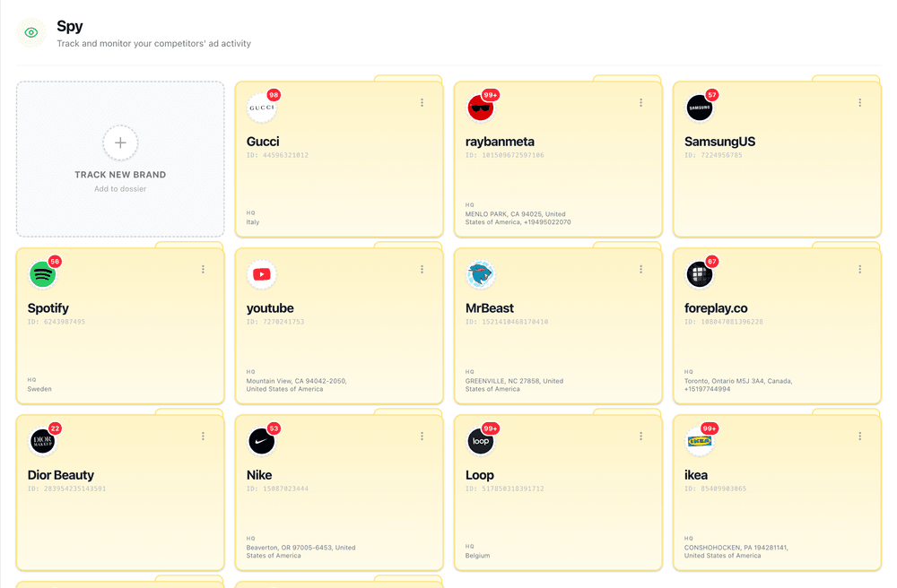Open the SamsungUS brand title
Screen dimensions: 897x588
click(x=719, y=142)
